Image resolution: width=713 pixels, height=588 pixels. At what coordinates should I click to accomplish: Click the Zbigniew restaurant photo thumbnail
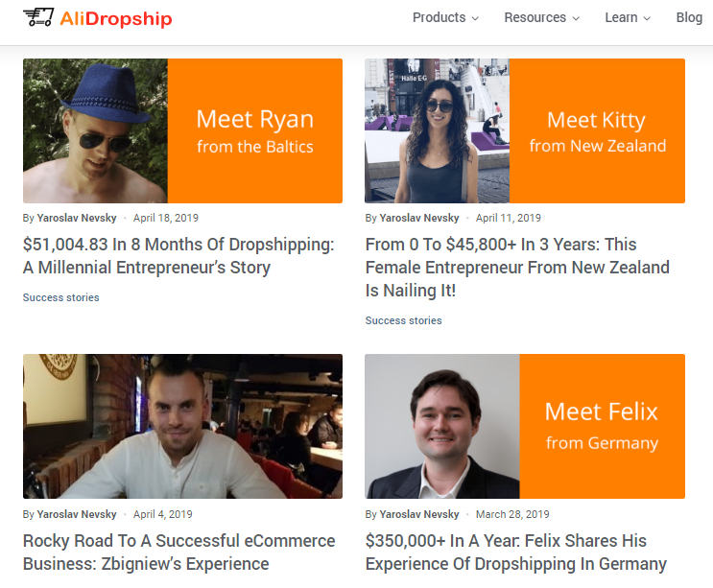[182, 426]
